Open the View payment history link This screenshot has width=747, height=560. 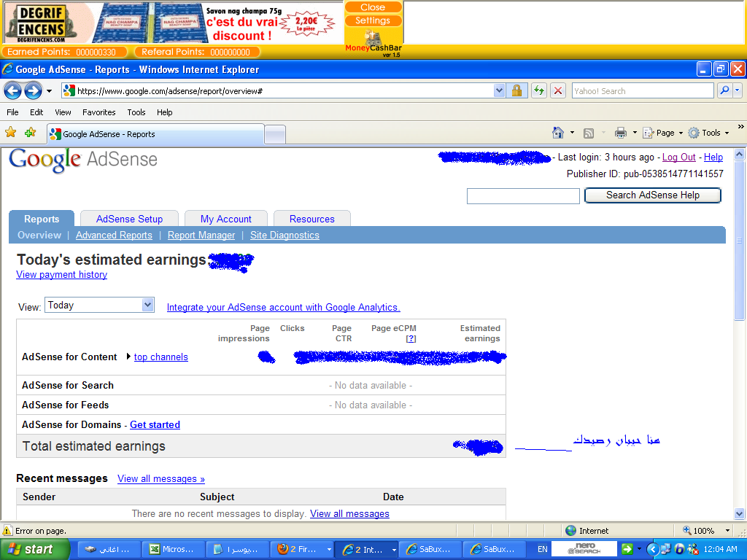coord(62,275)
